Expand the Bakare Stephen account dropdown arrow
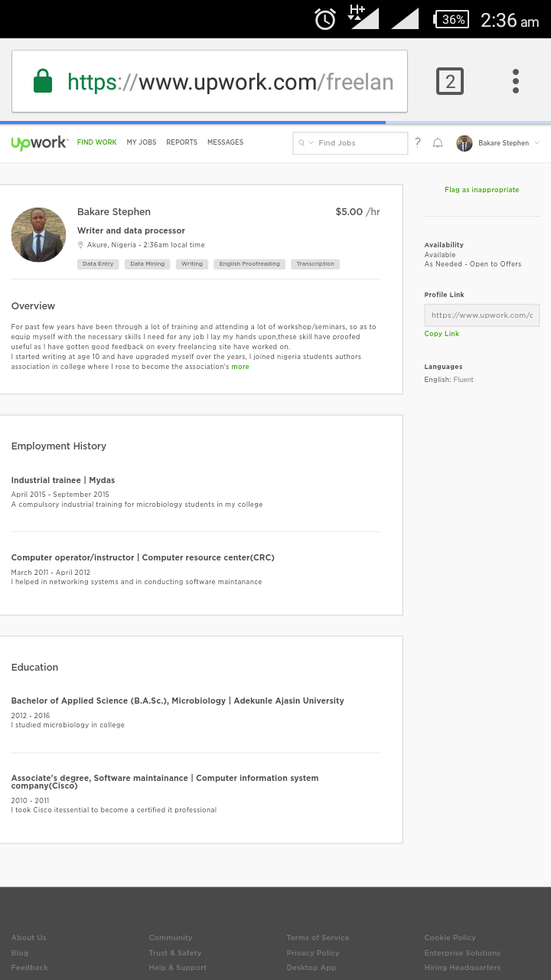 [x=536, y=143]
